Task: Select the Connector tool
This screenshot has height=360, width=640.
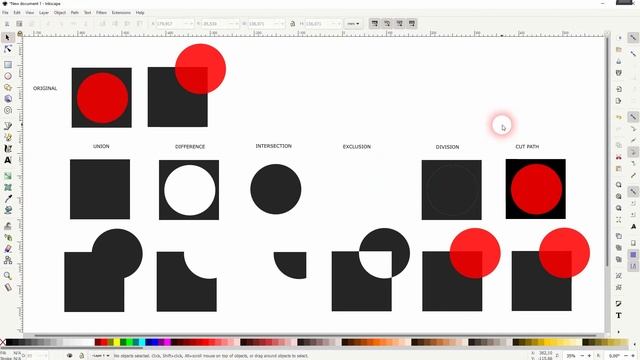Action: [x=8, y=260]
